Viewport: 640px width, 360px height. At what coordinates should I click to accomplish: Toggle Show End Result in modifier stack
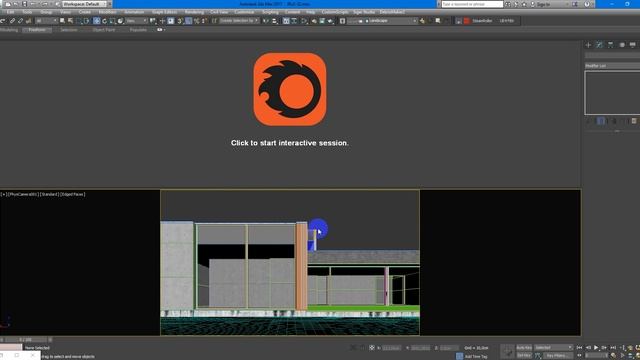tap(601, 121)
